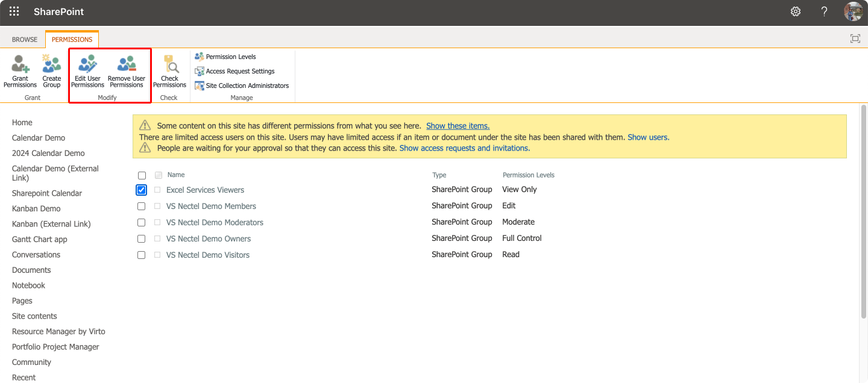Open the Excel Services Viewers group
The image size is (868, 383).
(x=205, y=190)
